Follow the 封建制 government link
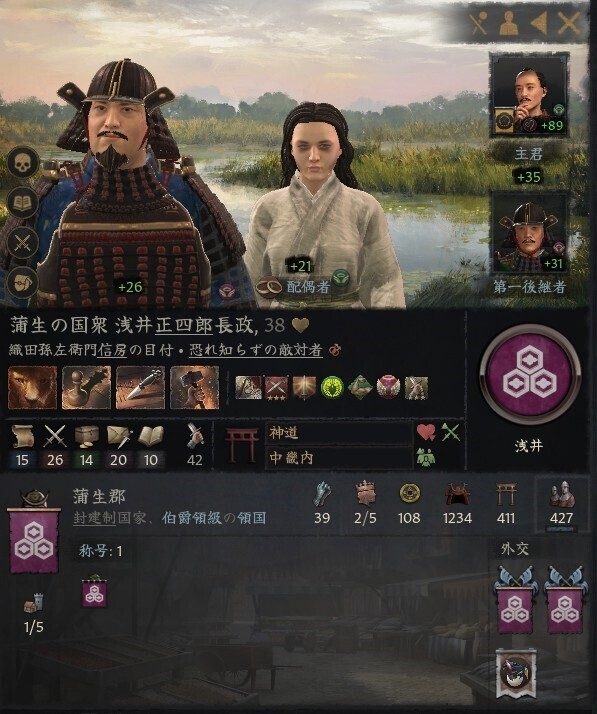597x714 pixels. pos(94,518)
